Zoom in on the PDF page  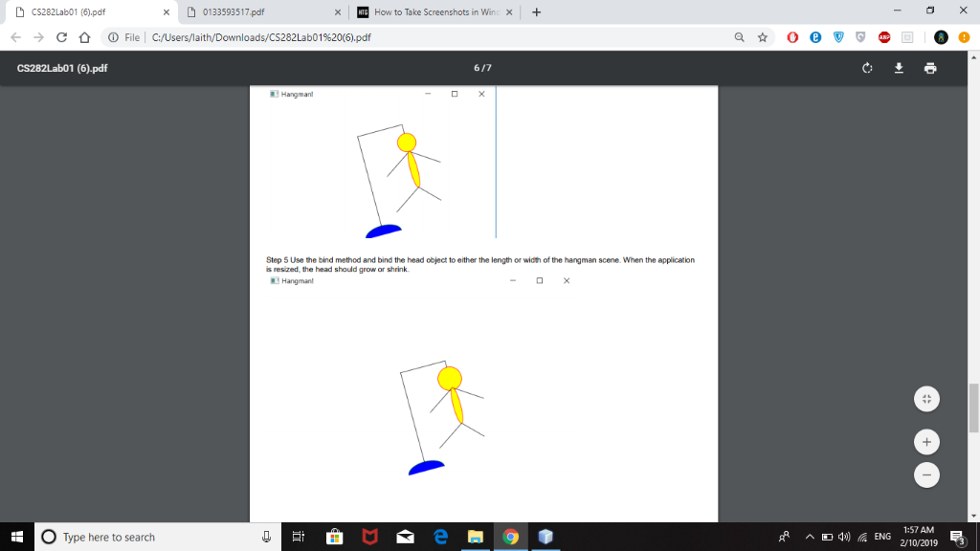pos(926,442)
